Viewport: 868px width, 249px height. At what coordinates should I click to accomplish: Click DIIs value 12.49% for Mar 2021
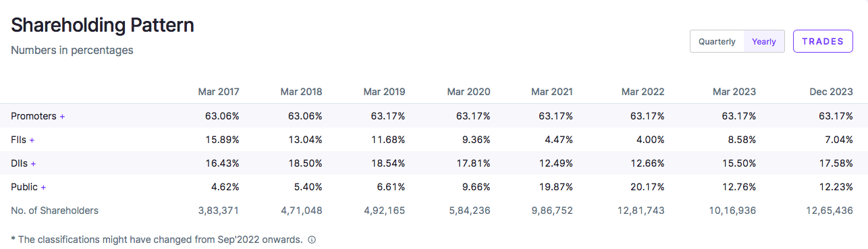557,163
